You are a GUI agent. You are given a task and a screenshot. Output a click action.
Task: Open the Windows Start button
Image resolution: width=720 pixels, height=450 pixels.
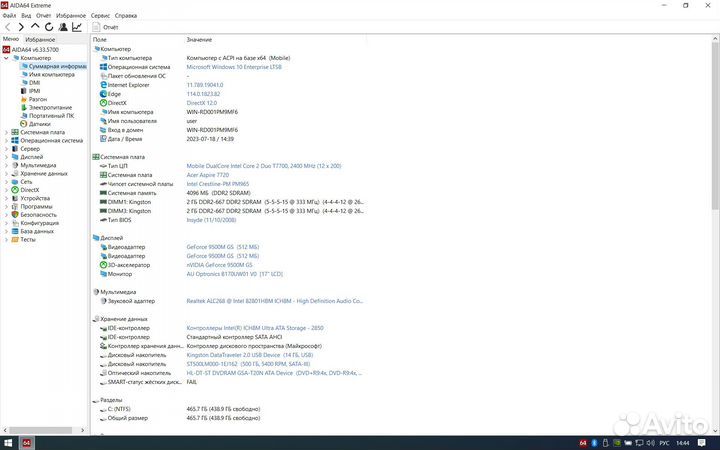[8, 443]
